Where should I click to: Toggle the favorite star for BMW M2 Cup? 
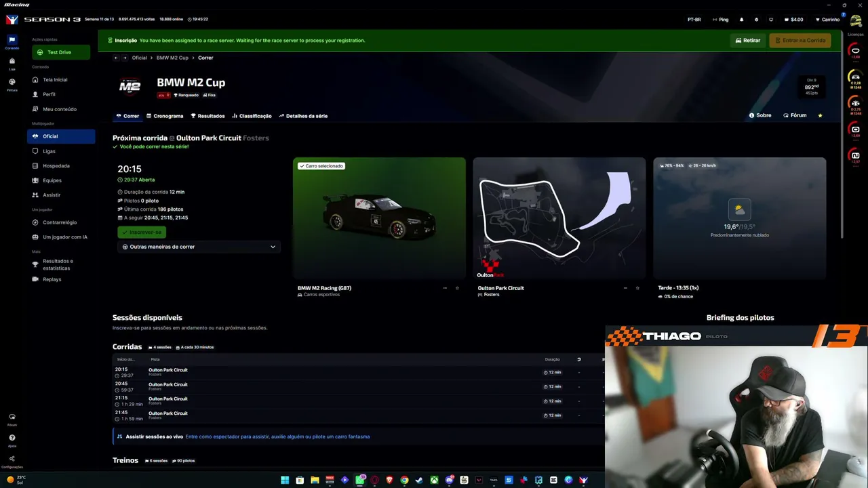820,116
